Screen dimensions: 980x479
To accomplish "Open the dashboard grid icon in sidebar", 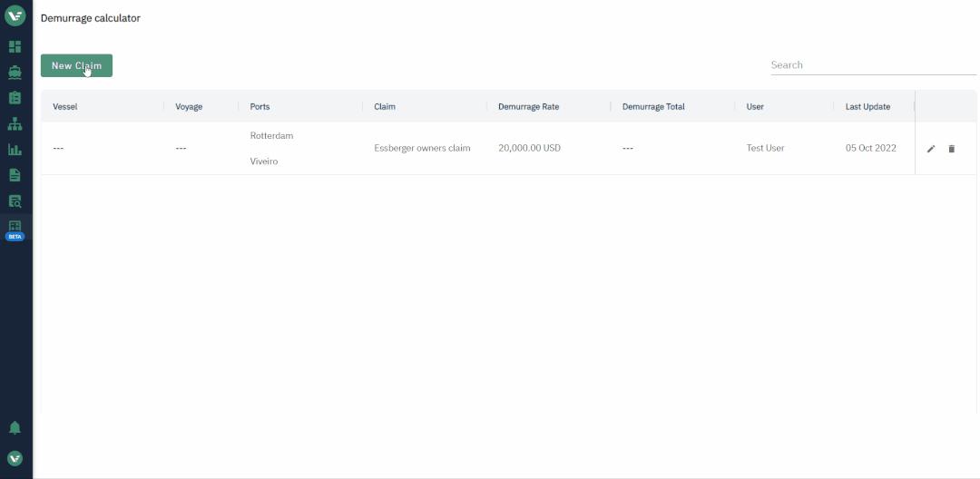I will [x=15, y=47].
